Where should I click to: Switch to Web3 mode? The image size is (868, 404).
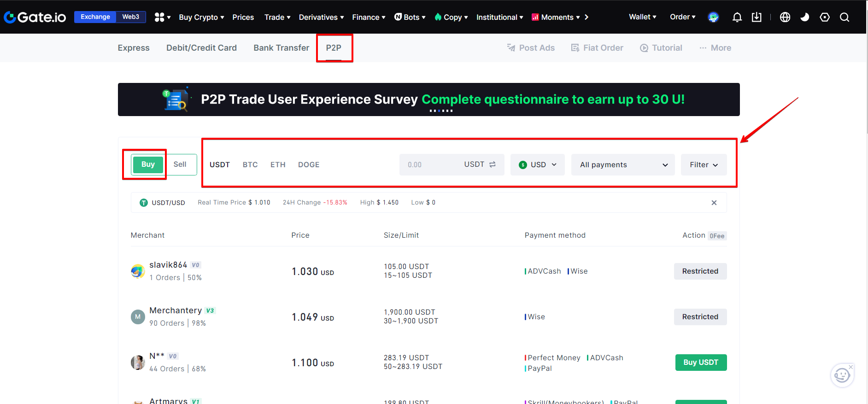[131, 17]
